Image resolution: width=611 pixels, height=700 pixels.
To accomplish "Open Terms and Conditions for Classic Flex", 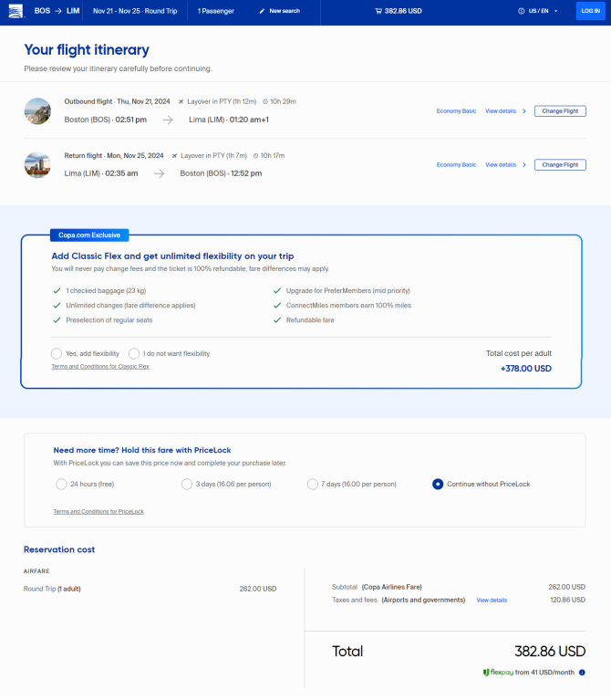I will coord(100,367).
